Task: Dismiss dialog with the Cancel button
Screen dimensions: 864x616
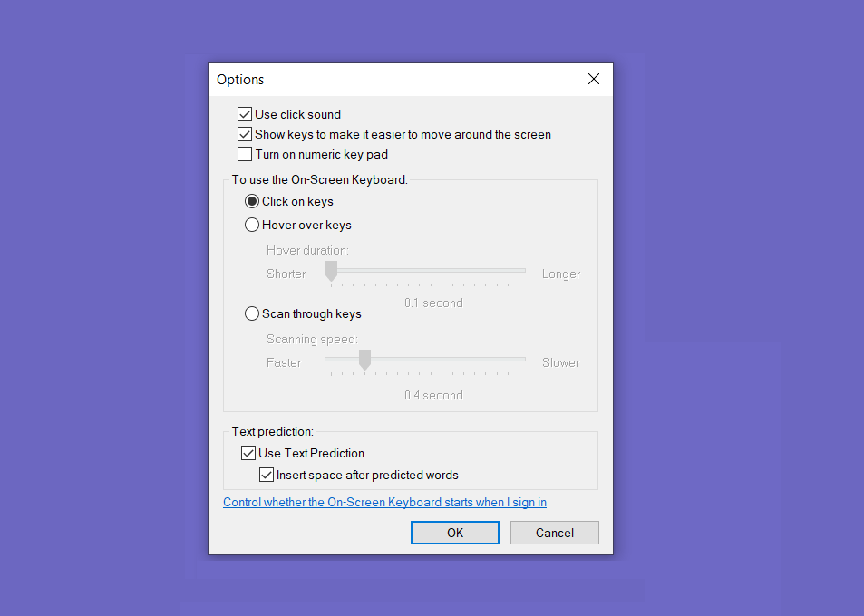Action: [x=554, y=533]
